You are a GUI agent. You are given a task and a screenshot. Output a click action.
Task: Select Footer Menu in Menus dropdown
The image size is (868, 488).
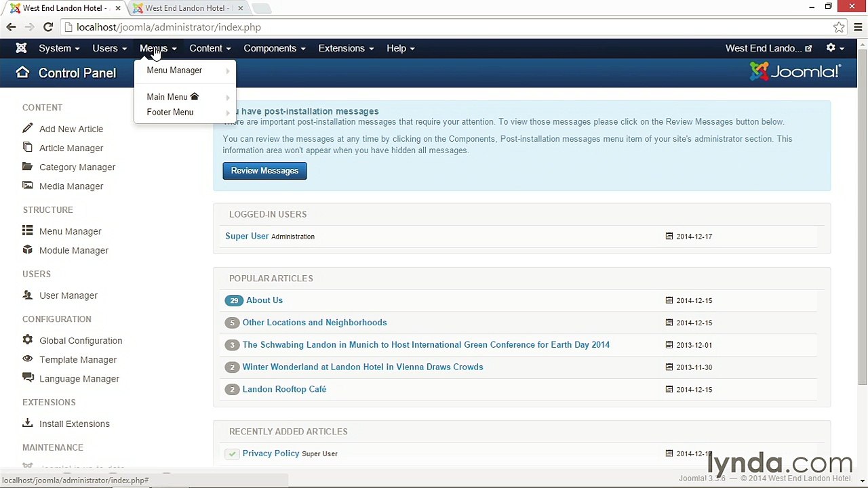[170, 113]
